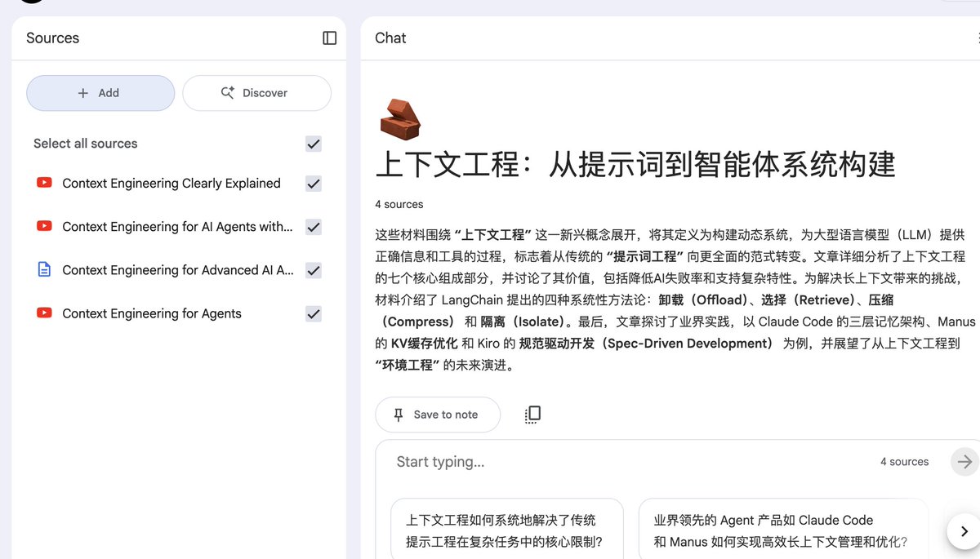Click YouTube icon of Context Engineering Clearly Explained
This screenshot has height=559, width=980.
point(44,183)
